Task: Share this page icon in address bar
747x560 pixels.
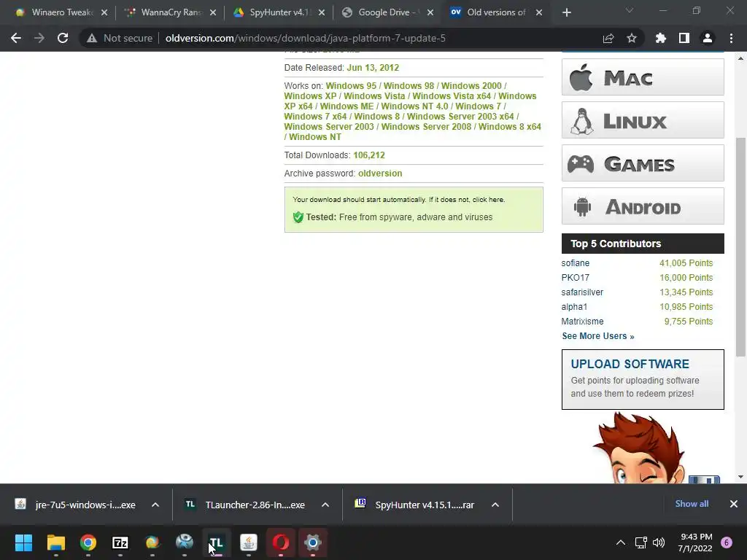Action: (x=608, y=38)
